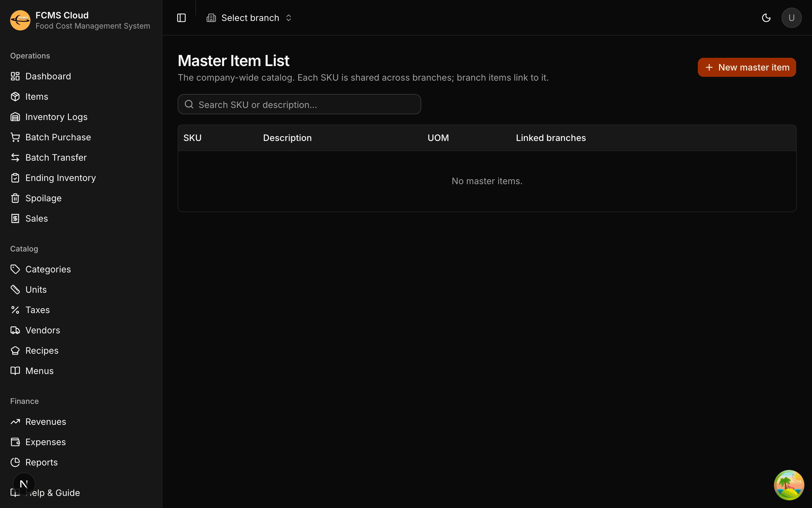The height and width of the screenshot is (508, 812).
Task: Click the Expenses wallet icon
Action: [x=15, y=442]
